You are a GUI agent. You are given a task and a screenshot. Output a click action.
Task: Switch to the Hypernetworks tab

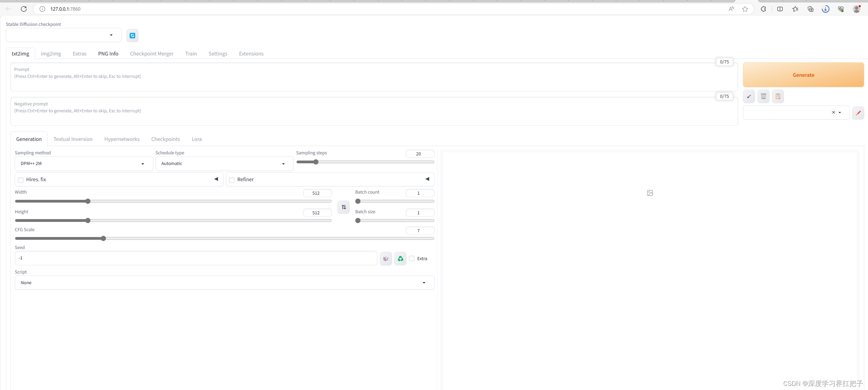[122, 139]
